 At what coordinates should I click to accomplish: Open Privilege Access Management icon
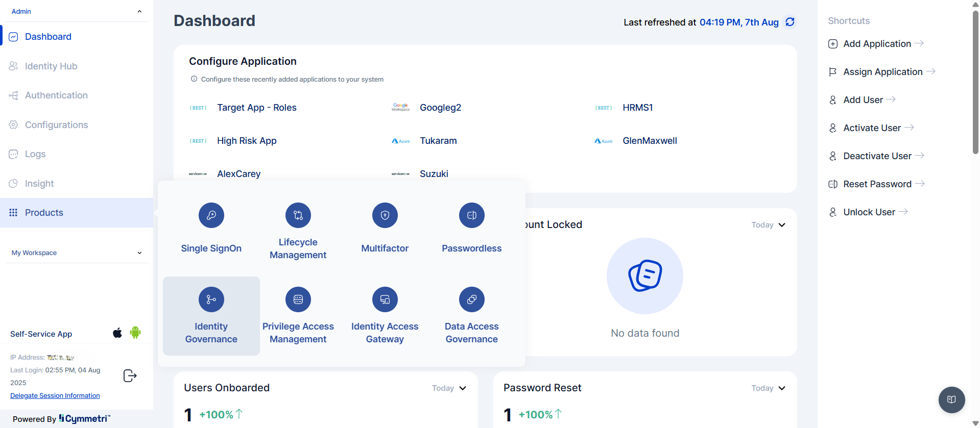tap(298, 299)
